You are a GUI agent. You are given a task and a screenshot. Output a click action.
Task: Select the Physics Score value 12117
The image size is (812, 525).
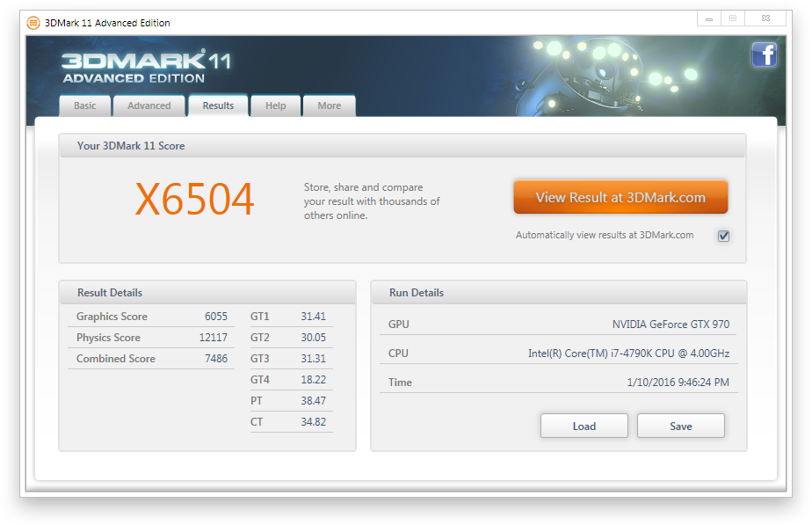pos(214,338)
